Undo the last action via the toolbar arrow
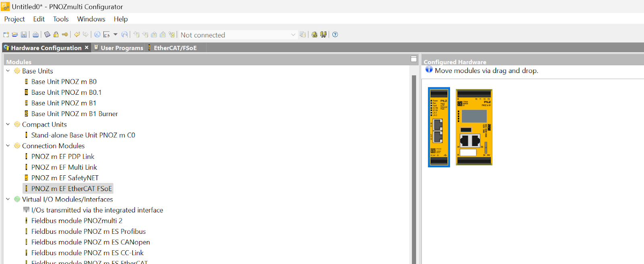This screenshot has width=644, height=264. coord(77,35)
